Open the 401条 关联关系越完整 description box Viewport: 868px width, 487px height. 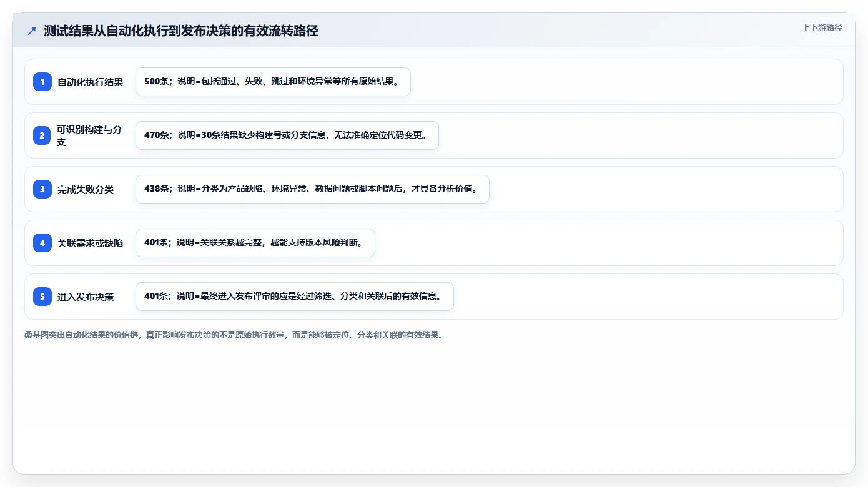tap(255, 243)
